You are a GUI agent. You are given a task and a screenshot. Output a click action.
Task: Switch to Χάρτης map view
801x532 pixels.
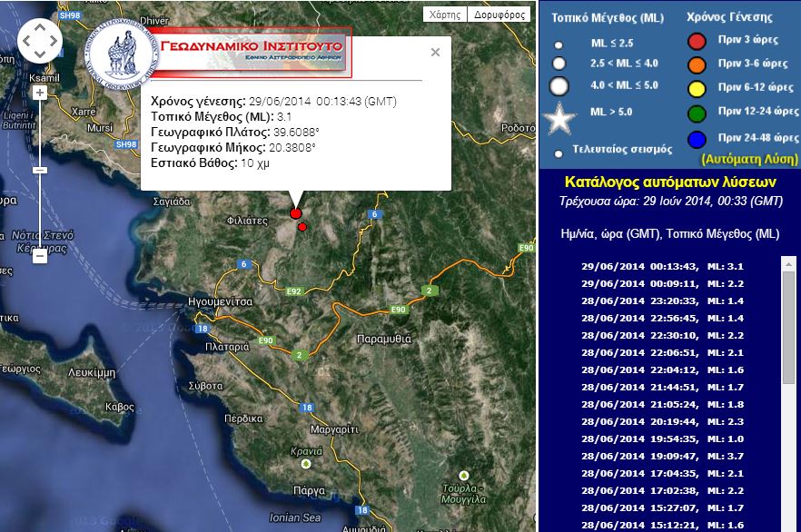pyautogui.click(x=444, y=14)
